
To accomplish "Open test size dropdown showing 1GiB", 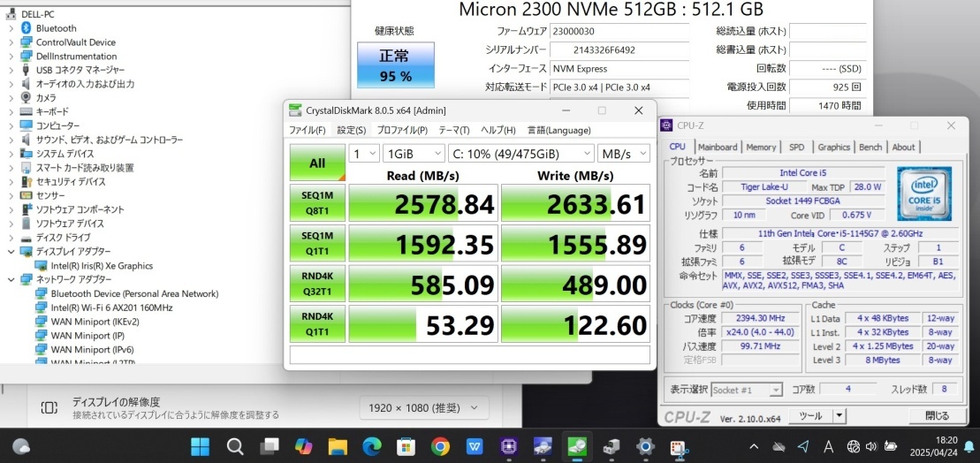I will tap(414, 154).
